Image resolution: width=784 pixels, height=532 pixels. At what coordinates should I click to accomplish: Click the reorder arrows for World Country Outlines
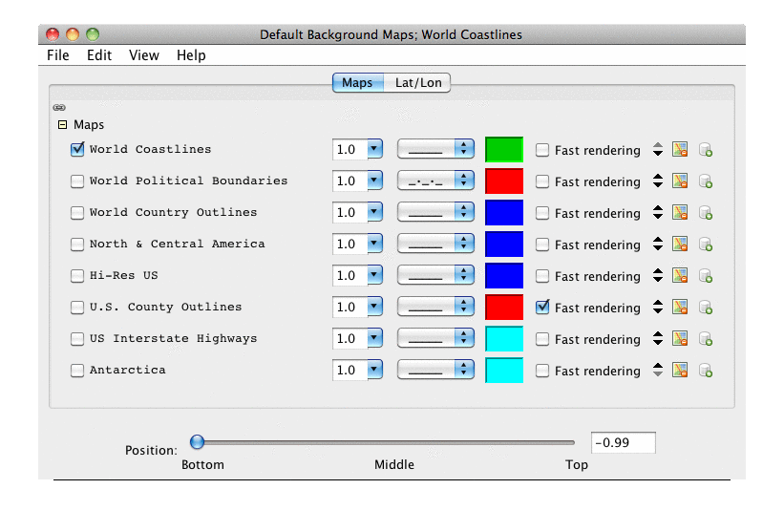pos(658,213)
